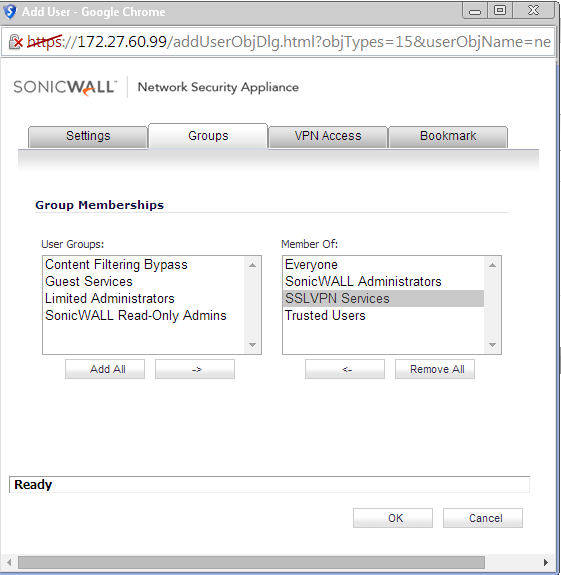Switch to the Settings tab
Viewport: 561px width, 575px height.
click(x=88, y=136)
